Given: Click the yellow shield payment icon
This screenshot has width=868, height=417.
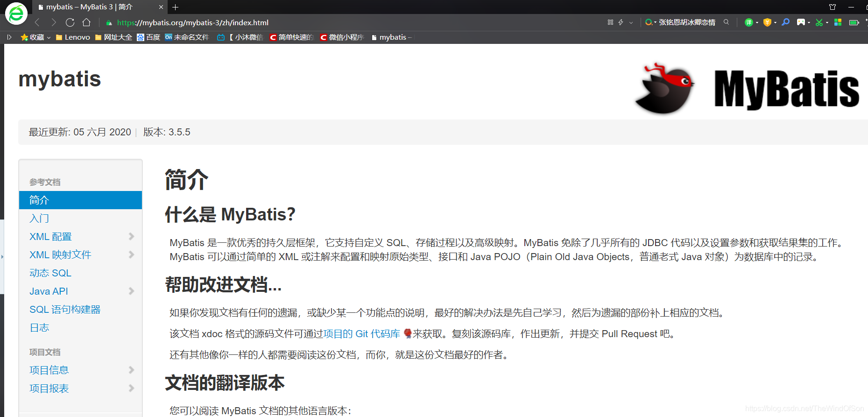Looking at the screenshot, I should coord(767,22).
